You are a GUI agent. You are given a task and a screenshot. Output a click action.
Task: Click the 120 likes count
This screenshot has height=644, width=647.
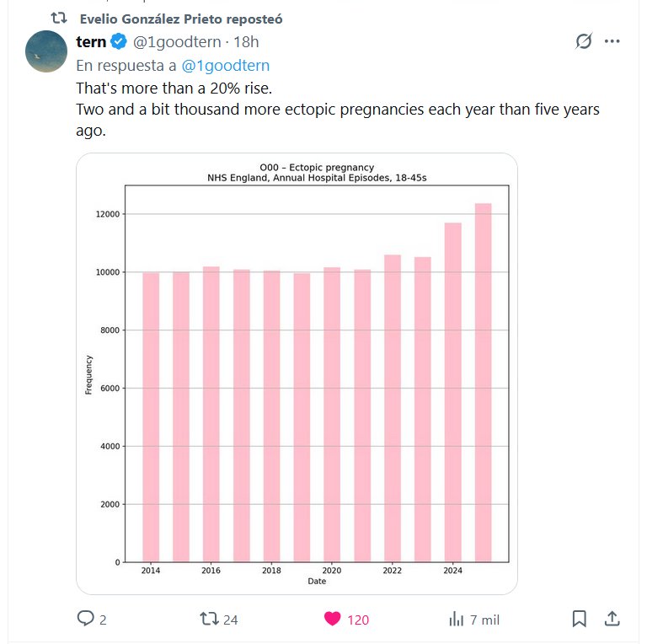(358, 620)
